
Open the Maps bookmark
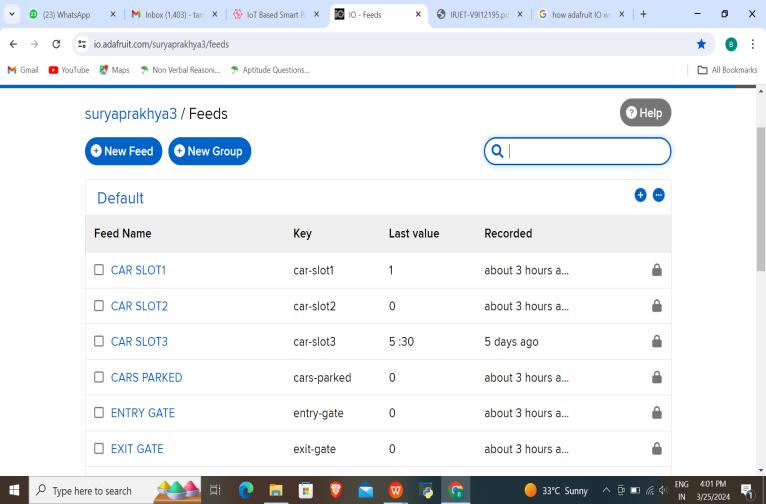pyautogui.click(x=114, y=70)
